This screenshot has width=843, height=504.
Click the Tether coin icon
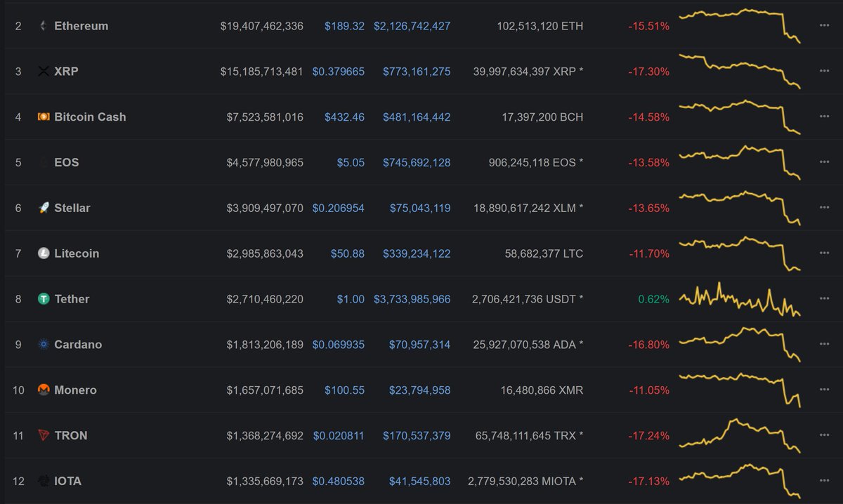click(44, 299)
